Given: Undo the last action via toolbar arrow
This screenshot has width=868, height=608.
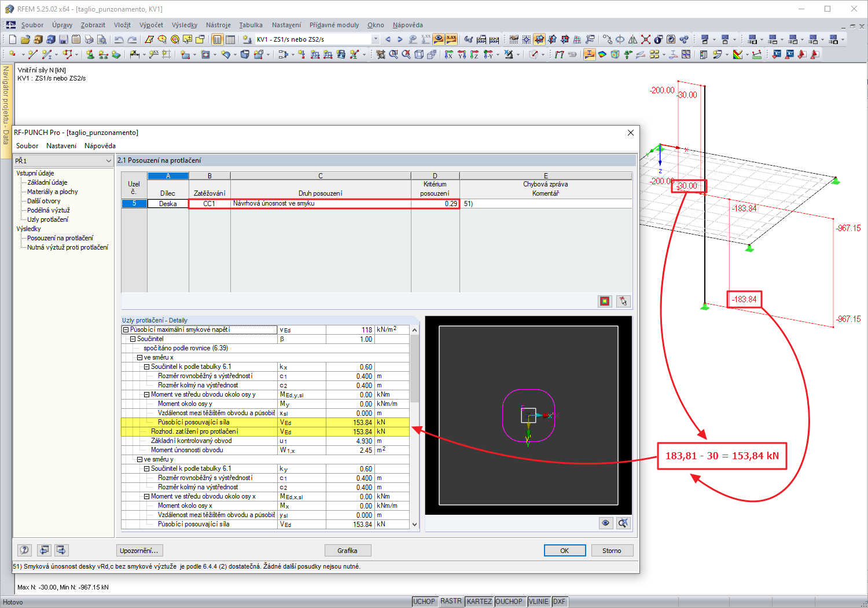Looking at the screenshot, I should coord(119,39).
